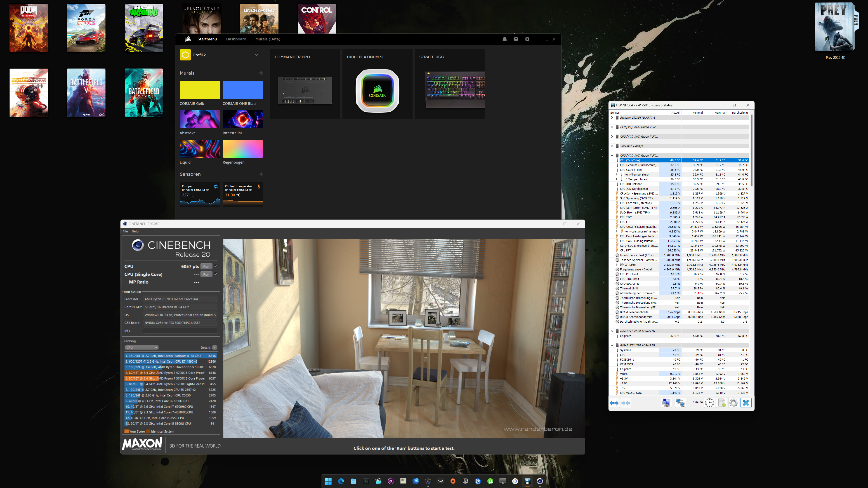
Task: Select CORSAIR Gelb yellow mural swatch
Action: (x=200, y=90)
